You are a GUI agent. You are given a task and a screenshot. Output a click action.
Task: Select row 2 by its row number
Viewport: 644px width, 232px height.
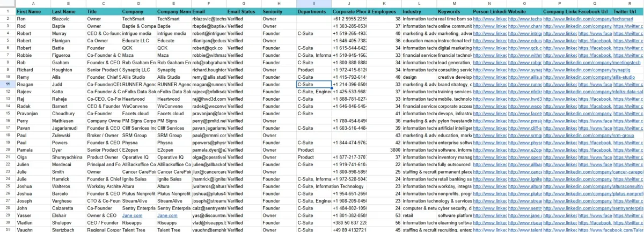click(8, 19)
